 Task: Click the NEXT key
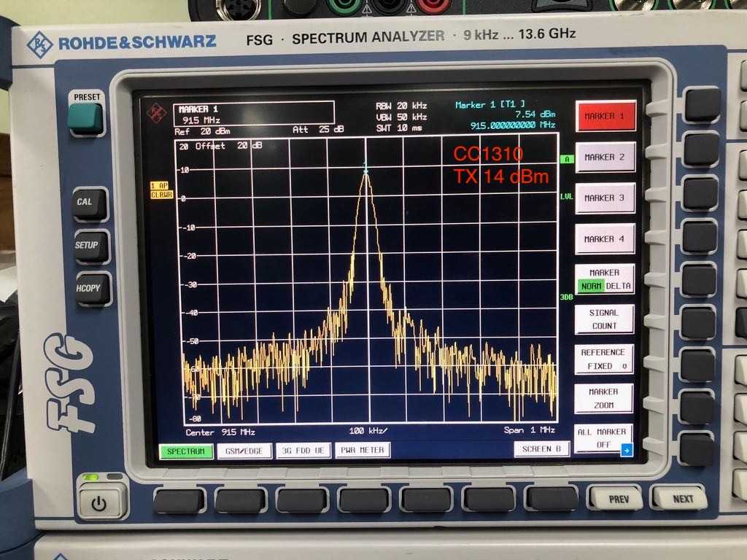(x=682, y=499)
